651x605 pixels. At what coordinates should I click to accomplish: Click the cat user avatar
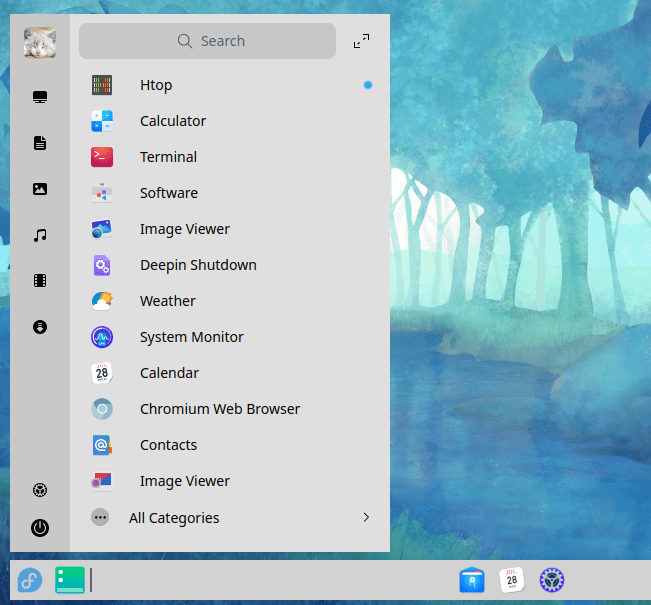(40, 43)
